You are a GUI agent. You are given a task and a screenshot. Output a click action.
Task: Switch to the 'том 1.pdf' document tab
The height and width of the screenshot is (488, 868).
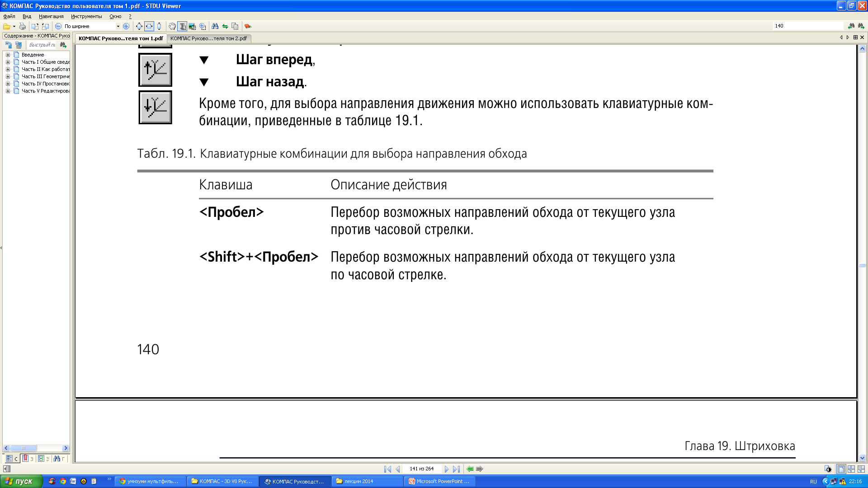point(121,38)
